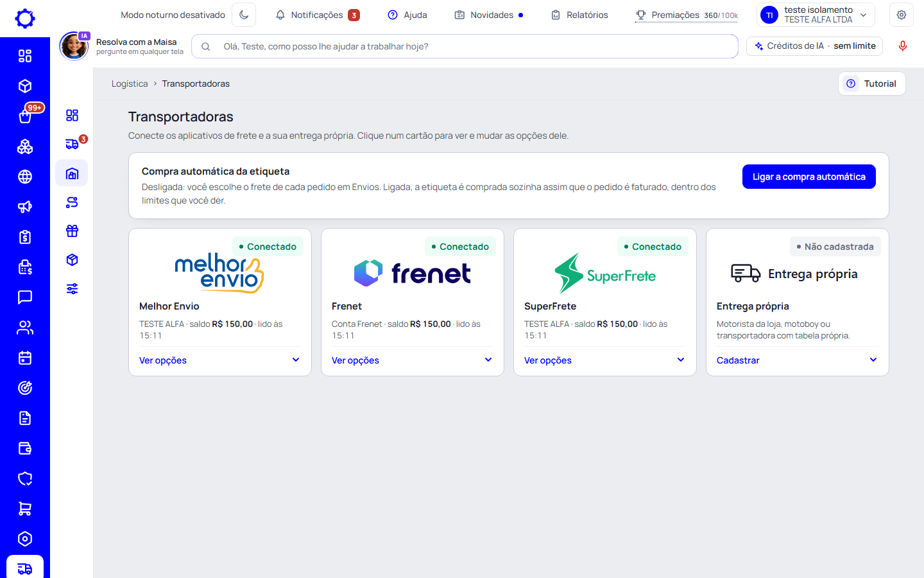This screenshot has height=578, width=924.
Task: Click the Não cadastrada status badge
Action: pos(835,247)
